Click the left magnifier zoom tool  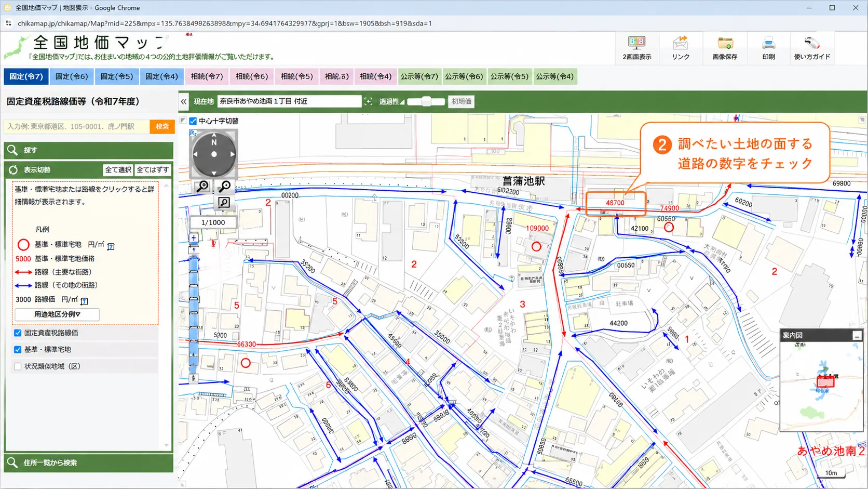click(x=202, y=186)
